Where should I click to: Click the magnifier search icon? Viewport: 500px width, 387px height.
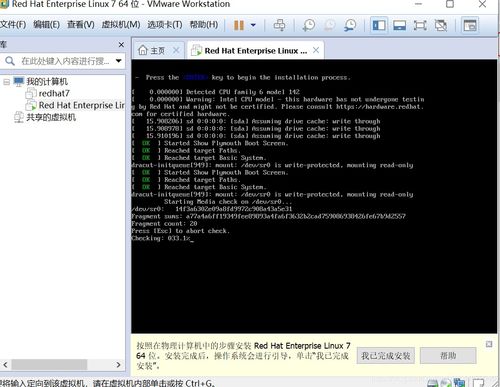[10, 61]
